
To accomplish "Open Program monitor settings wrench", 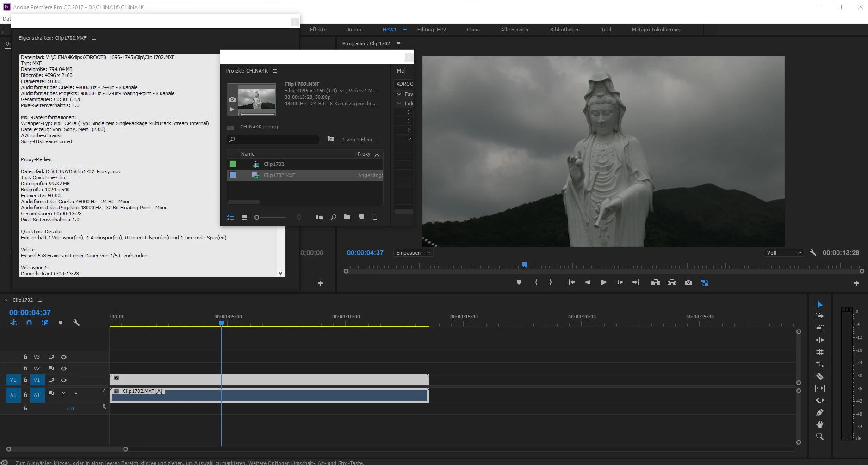I will click(x=813, y=252).
